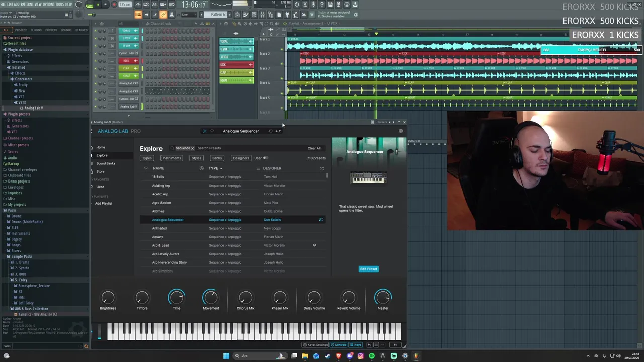The image size is (644, 362).
Task: Open the Instruments filter dropdown
Action: (x=172, y=158)
